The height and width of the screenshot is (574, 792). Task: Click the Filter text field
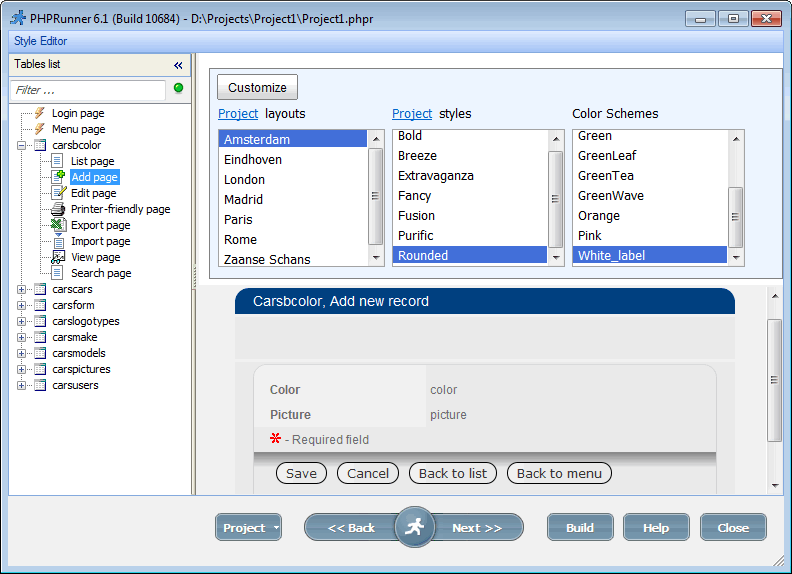[88, 90]
